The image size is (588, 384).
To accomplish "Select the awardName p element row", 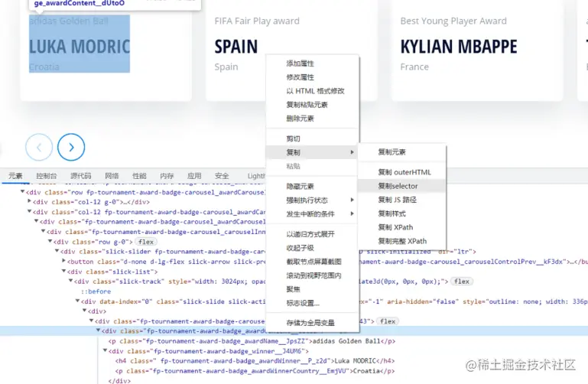I will coord(252,341).
